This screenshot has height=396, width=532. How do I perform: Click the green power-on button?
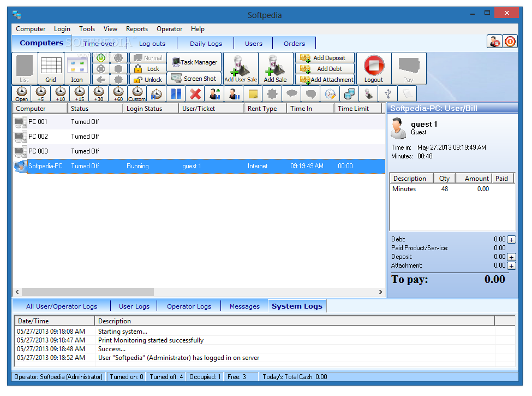[101, 58]
